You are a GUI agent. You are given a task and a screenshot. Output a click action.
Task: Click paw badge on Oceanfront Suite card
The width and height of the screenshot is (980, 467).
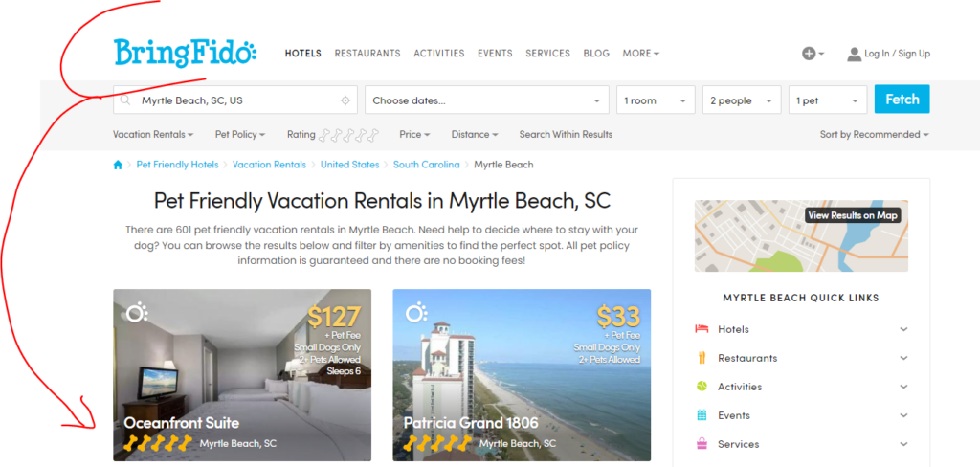pos(137,312)
